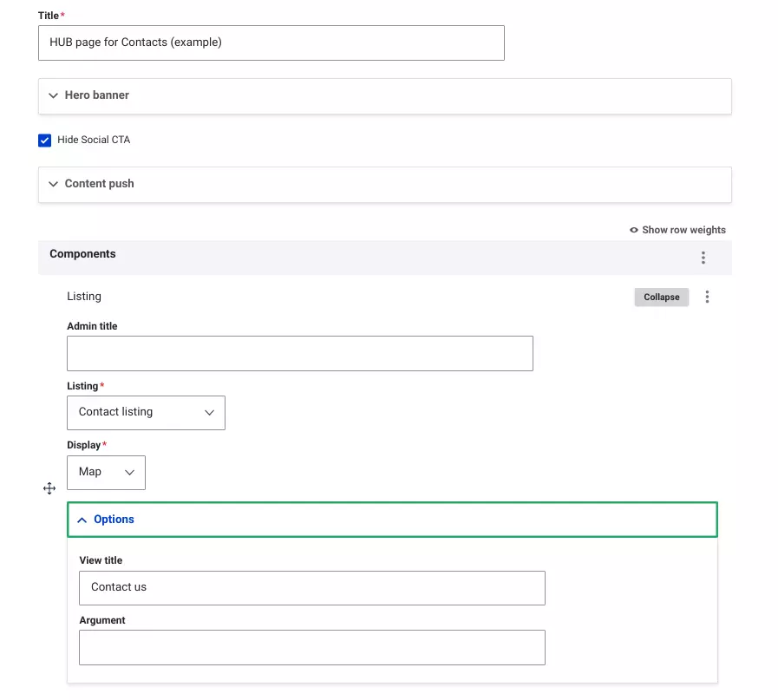Click the View title field showing Contact us
Screen dimensions: 778x700
coord(312,587)
